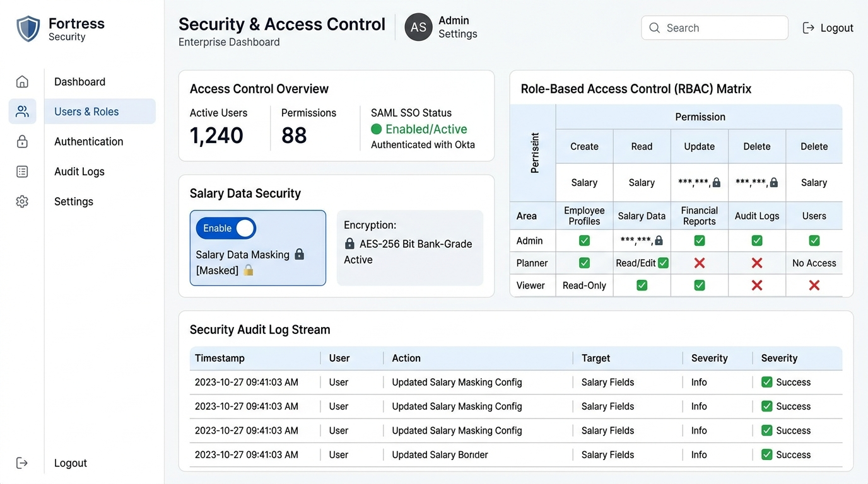868x484 pixels.
Task: Toggle Planner Read/Edit Salary Data checkbox
Action: pyautogui.click(x=663, y=263)
